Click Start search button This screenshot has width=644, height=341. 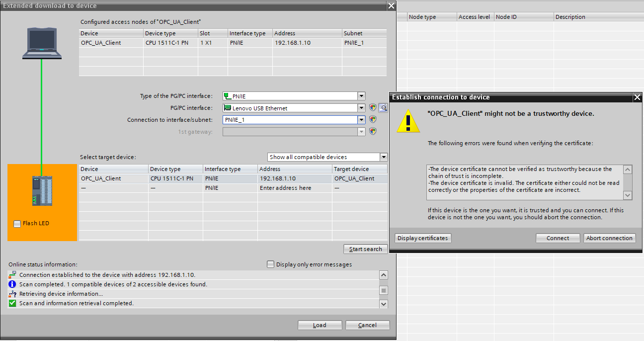click(365, 249)
